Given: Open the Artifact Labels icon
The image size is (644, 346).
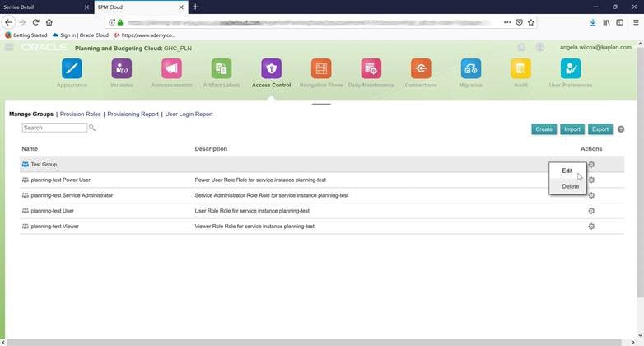Looking at the screenshot, I should point(221,69).
